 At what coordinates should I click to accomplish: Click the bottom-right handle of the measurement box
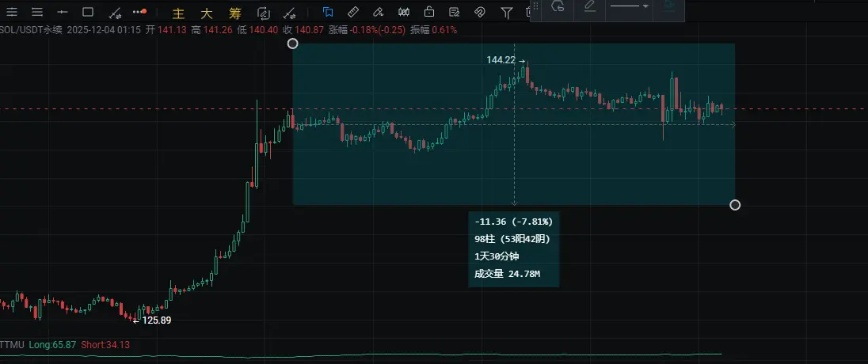pos(735,205)
